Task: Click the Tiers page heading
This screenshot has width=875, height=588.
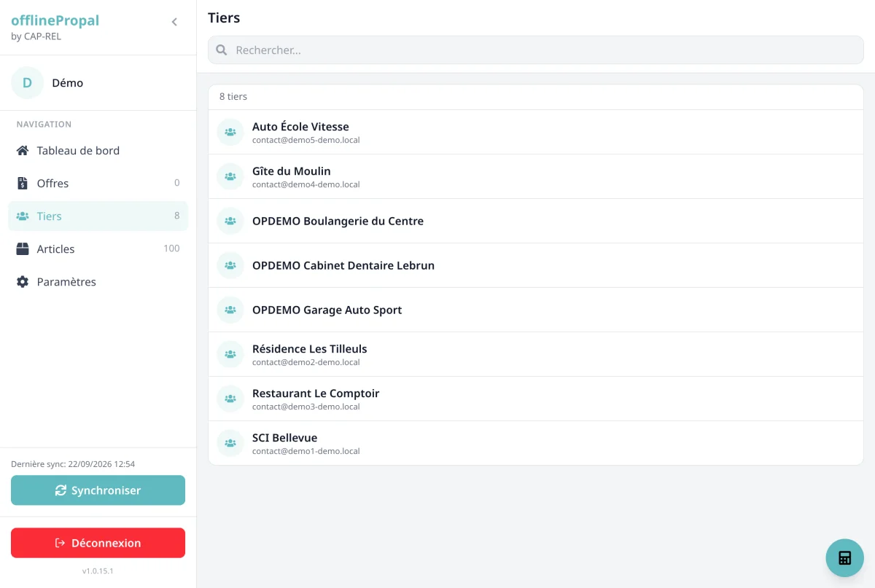Action: point(224,18)
